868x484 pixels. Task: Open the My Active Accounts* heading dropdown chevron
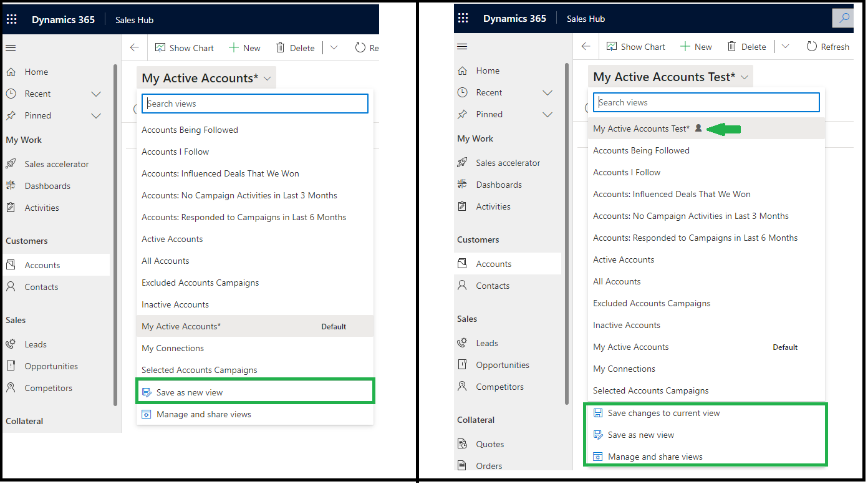[x=268, y=78]
